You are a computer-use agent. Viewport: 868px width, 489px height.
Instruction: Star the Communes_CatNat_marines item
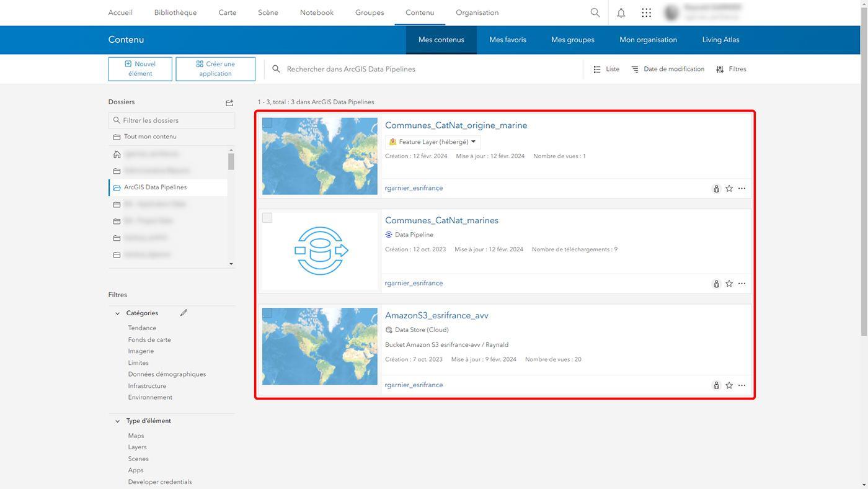tap(729, 284)
